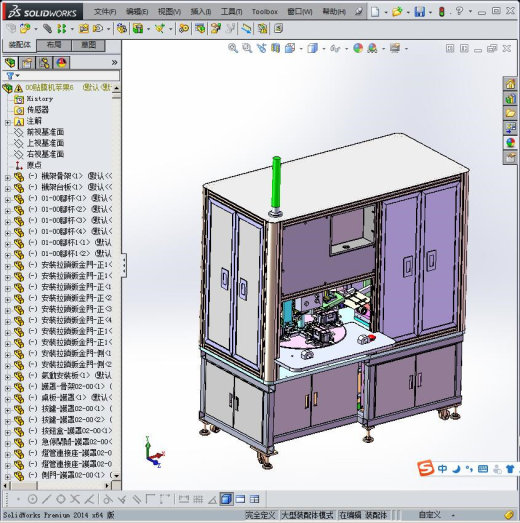Select the FeatureManager design tree tab icon
520x523 pixels.
click(10, 63)
